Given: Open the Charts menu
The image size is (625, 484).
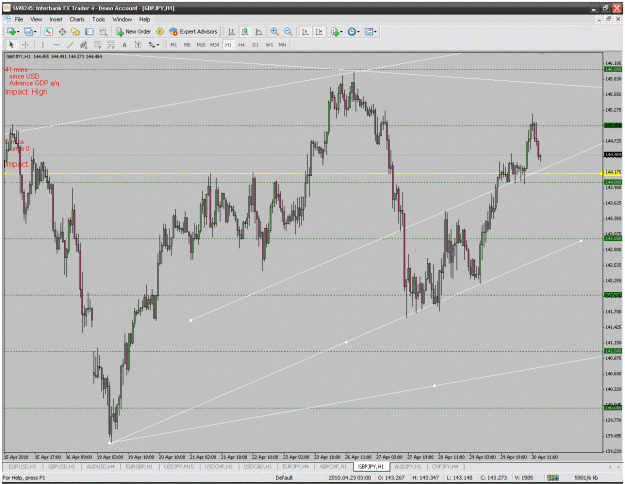Looking at the screenshot, I should 77,19.
